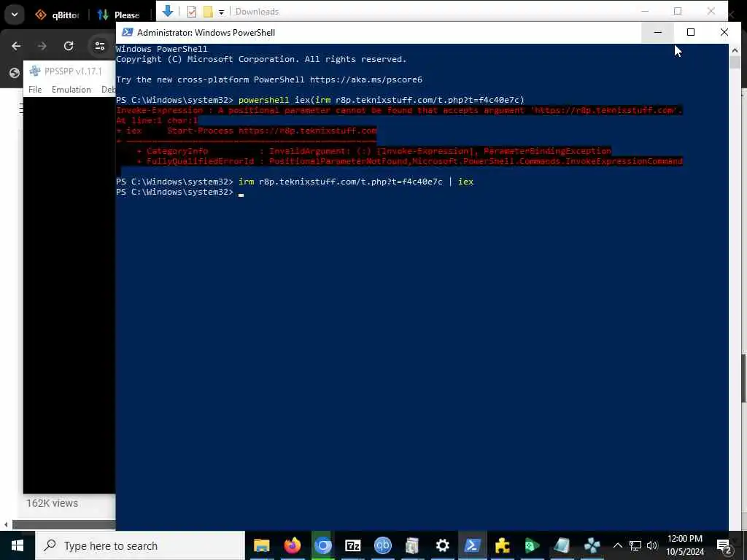This screenshot has height=560, width=747.
Task: Switch to the 'Please' browser tab
Action: coord(119,15)
